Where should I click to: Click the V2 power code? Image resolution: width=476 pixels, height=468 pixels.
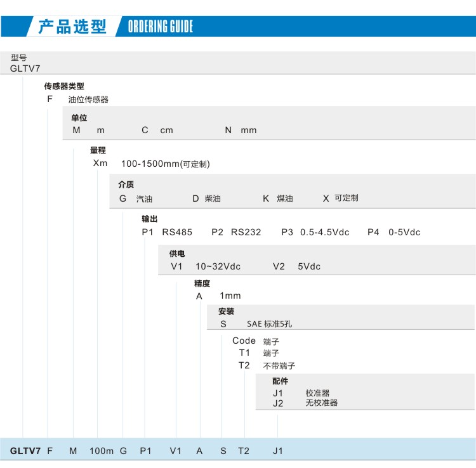coord(279,266)
